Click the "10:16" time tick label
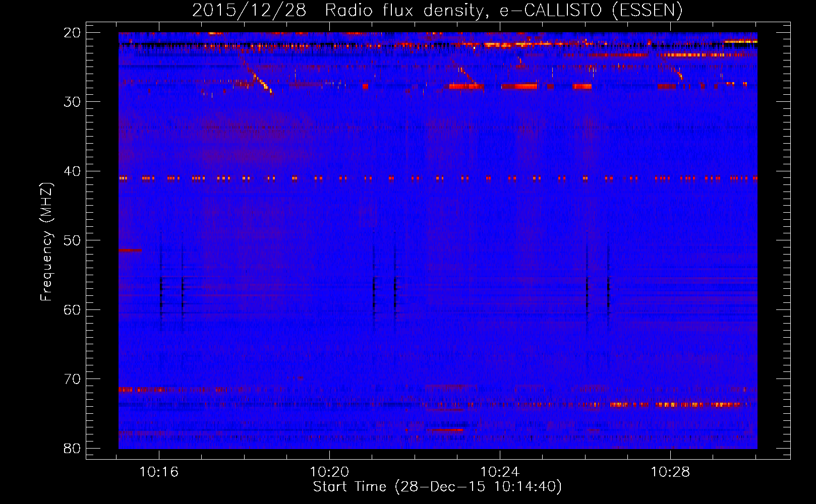 click(x=159, y=472)
